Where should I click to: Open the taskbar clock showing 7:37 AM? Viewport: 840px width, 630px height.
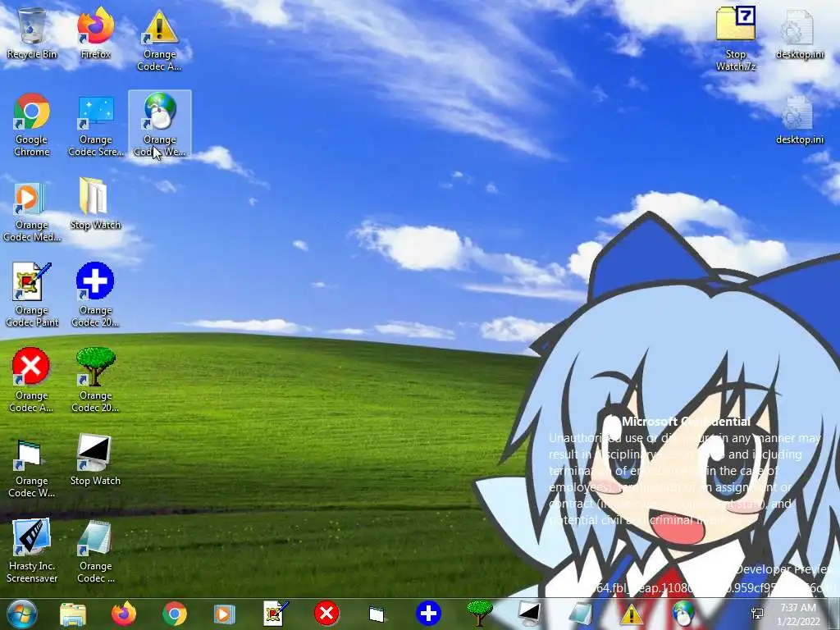[x=798, y=614]
